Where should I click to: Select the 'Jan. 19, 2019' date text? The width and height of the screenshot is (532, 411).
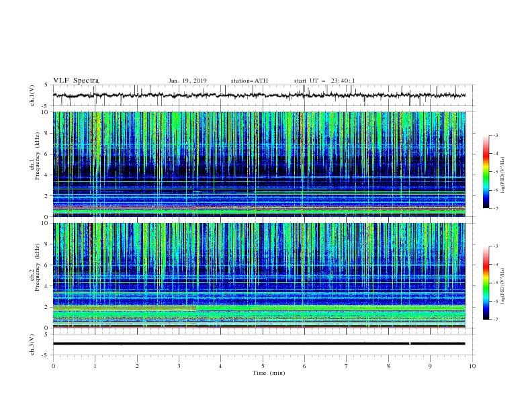pos(187,81)
